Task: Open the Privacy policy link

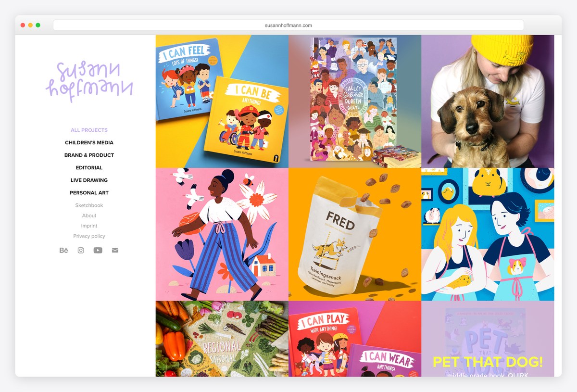Action: [89, 236]
